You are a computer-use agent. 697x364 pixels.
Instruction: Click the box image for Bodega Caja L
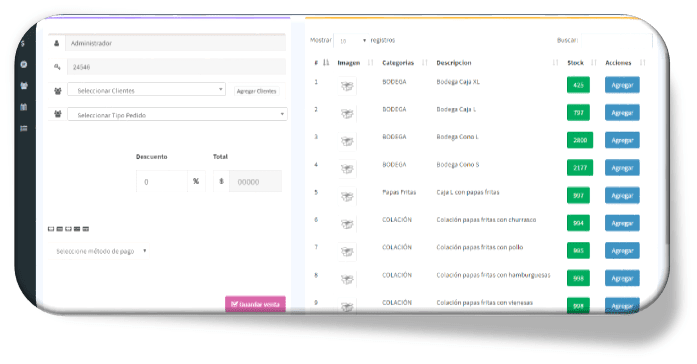pos(347,114)
